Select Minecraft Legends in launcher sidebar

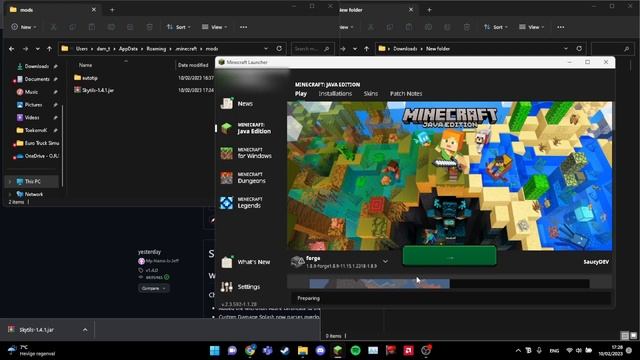pyautogui.click(x=241, y=203)
